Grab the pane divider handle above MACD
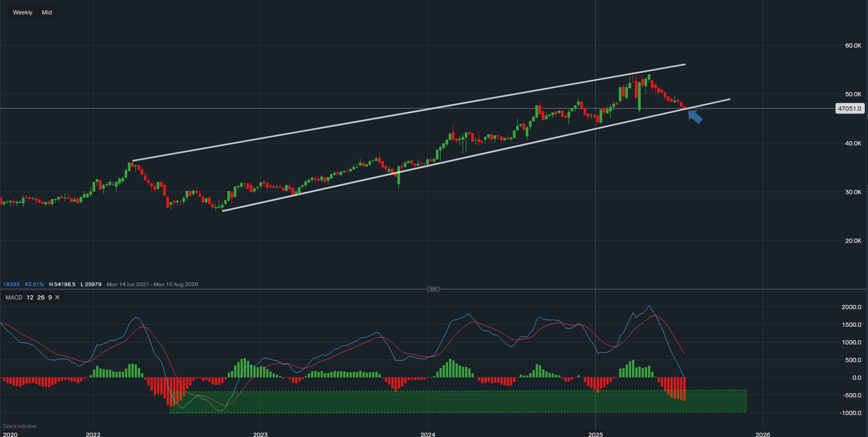This screenshot has height=437, width=868. 433,289
